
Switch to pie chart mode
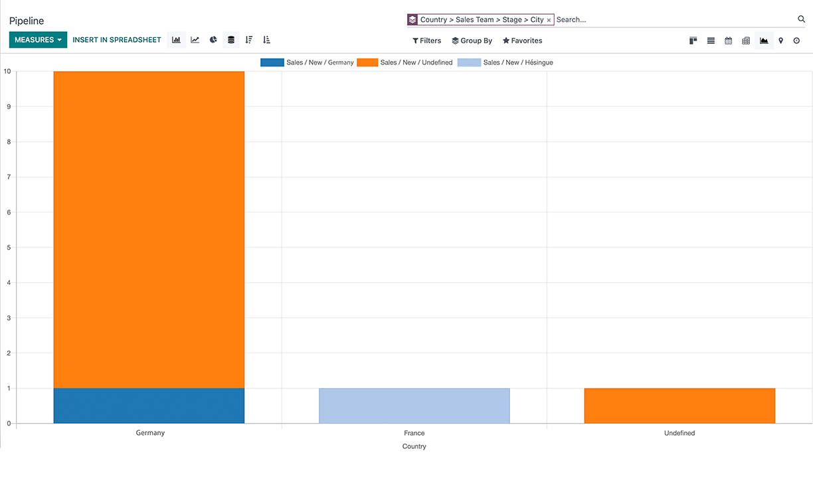tap(213, 40)
